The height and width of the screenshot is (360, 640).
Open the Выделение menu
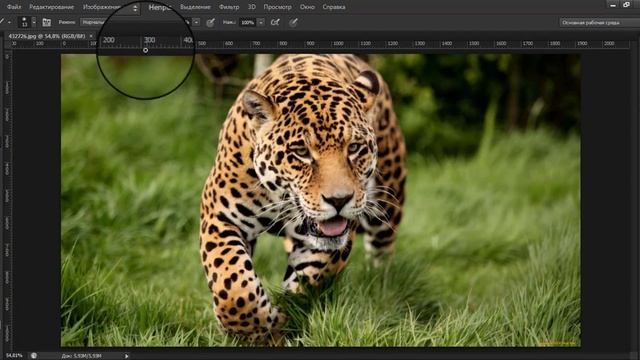click(195, 7)
